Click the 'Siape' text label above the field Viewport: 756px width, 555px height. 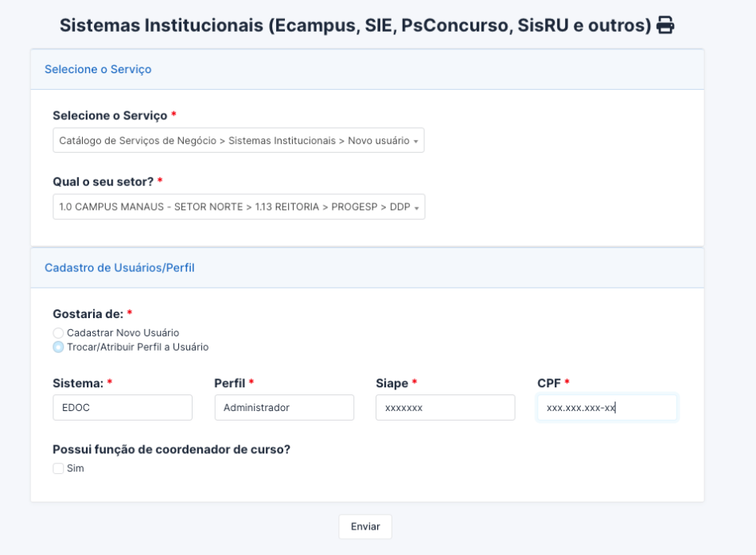click(392, 383)
